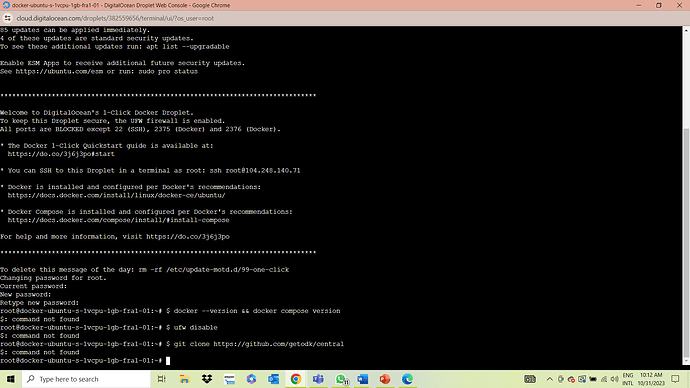
Task: Open Microsoft 365 Copilot taskbar icon
Action: click(251, 379)
